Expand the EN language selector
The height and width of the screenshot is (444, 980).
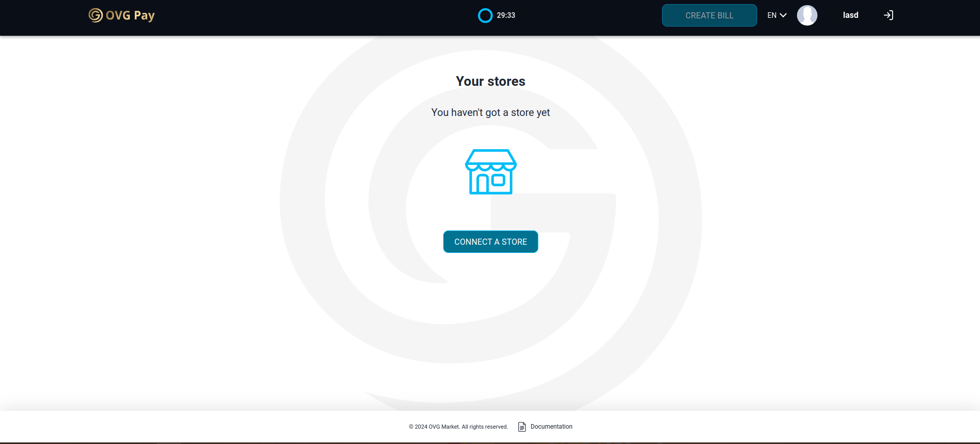(x=777, y=15)
